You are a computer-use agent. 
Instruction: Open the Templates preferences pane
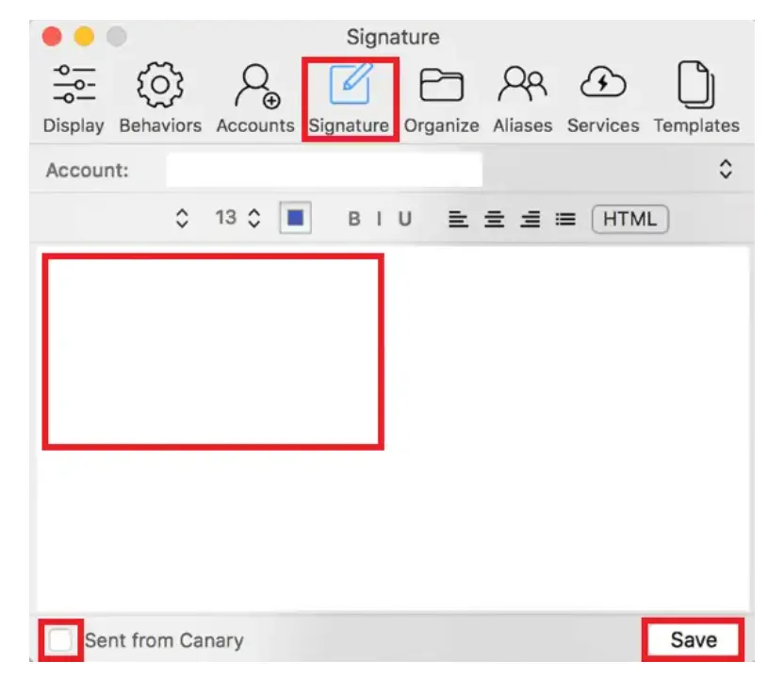click(696, 99)
